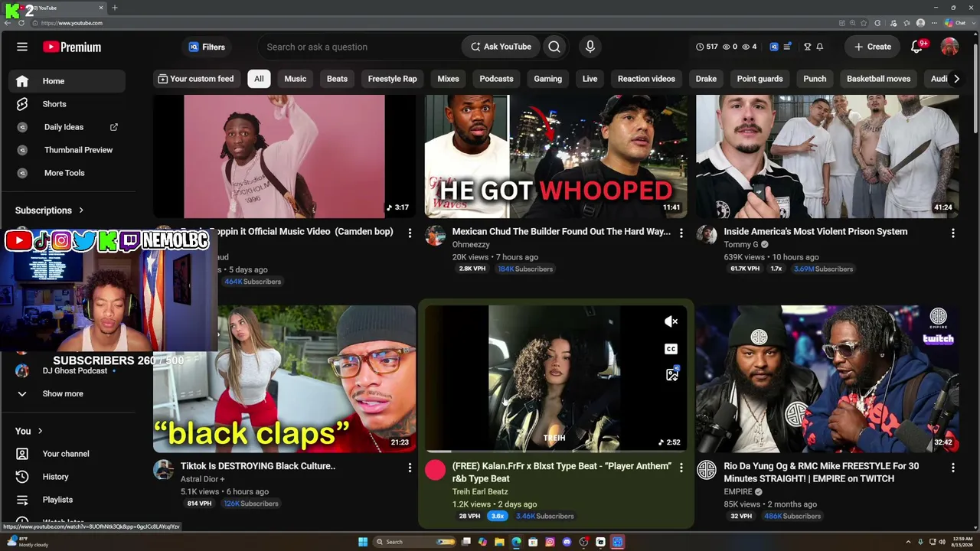Viewport: 980px width, 551px height.
Task: Start voice search with the microphone icon
Action: [x=590, y=47]
